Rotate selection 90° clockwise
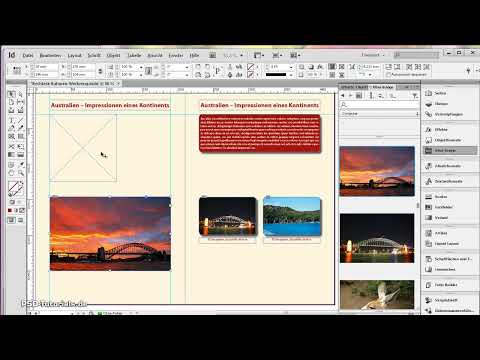480x360 pixels. pos(198,67)
